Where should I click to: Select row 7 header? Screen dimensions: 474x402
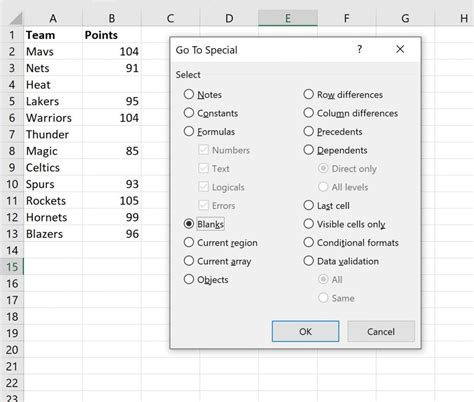[x=12, y=134]
